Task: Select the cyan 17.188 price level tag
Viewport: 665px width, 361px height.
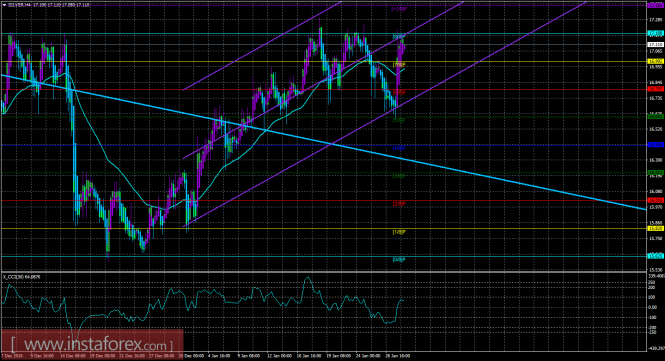Action: (x=656, y=33)
